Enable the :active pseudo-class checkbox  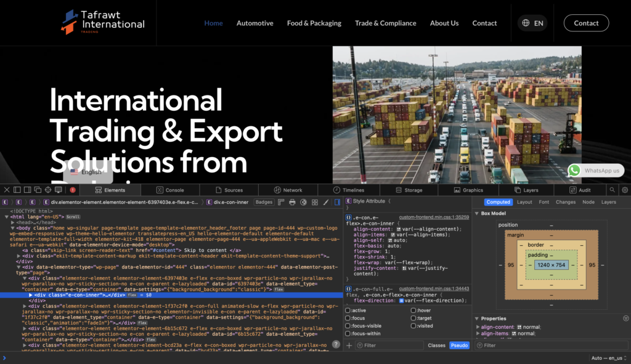[349, 310]
